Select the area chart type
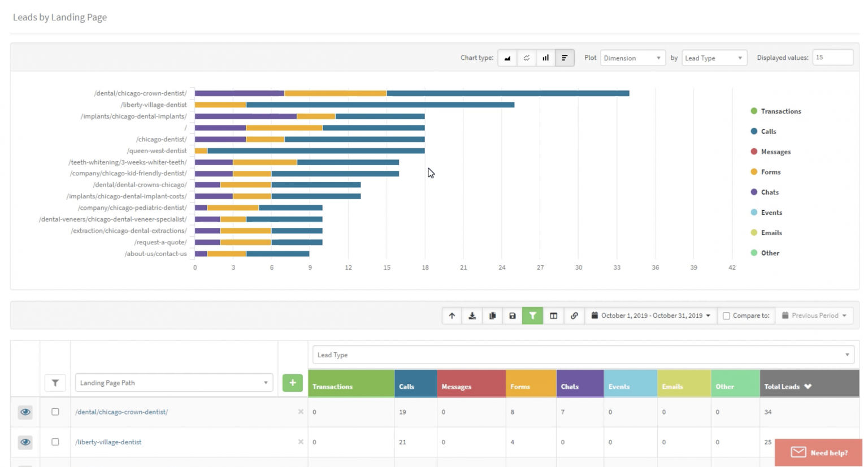 click(x=507, y=57)
